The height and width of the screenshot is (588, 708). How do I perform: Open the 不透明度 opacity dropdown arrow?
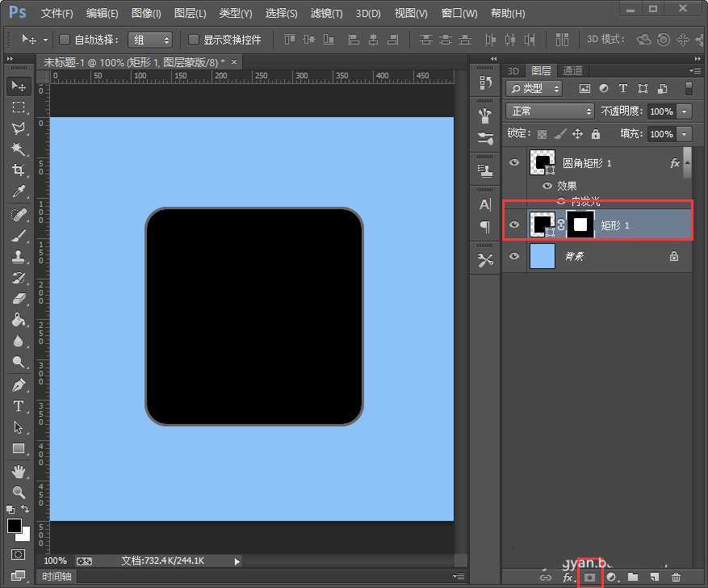tap(685, 111)
